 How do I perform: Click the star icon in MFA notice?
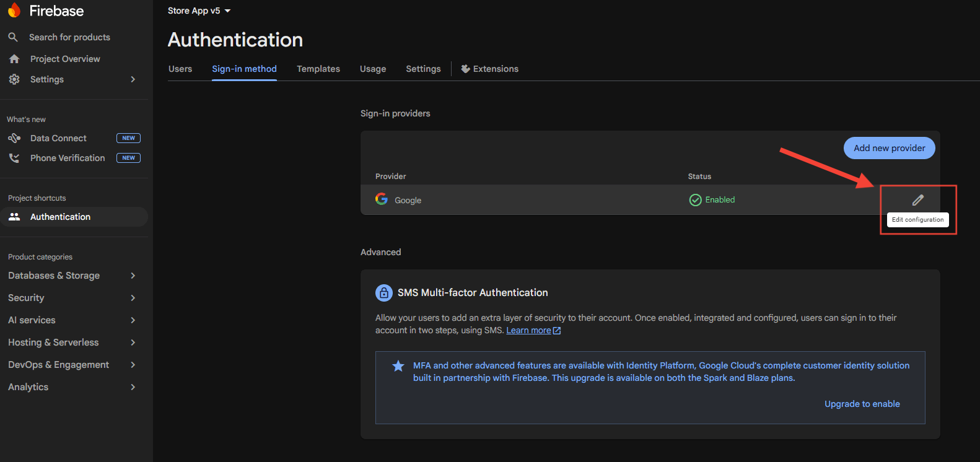coord(398,366)
